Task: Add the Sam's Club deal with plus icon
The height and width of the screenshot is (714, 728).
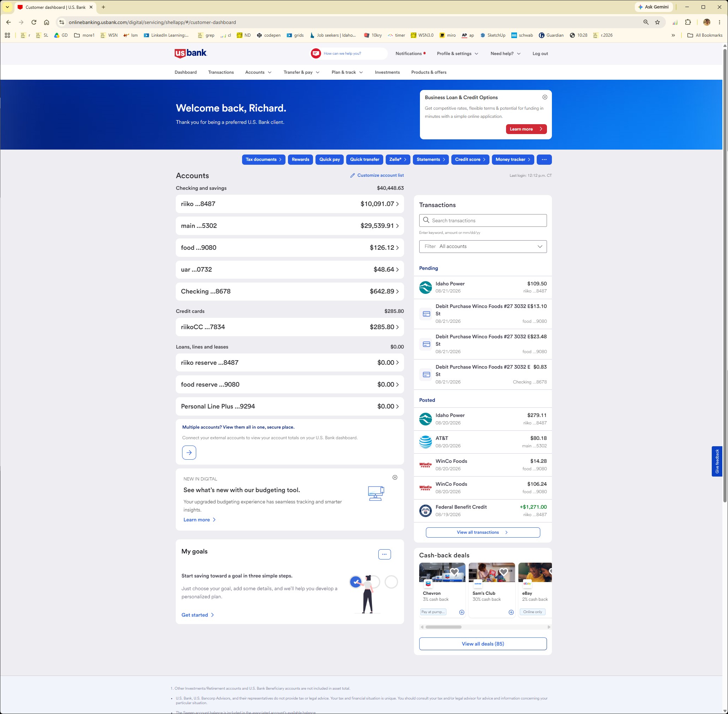Action: point(511,612)
